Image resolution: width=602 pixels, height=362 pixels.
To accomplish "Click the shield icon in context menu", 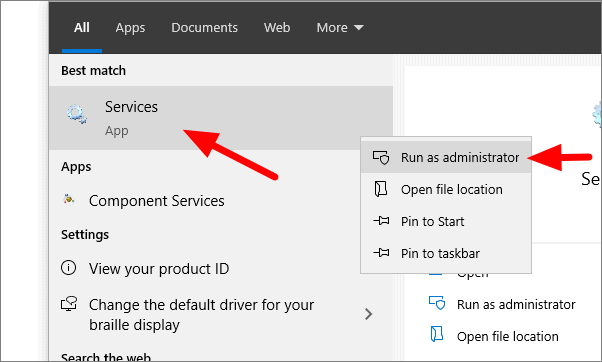I will tap(381, 157).
